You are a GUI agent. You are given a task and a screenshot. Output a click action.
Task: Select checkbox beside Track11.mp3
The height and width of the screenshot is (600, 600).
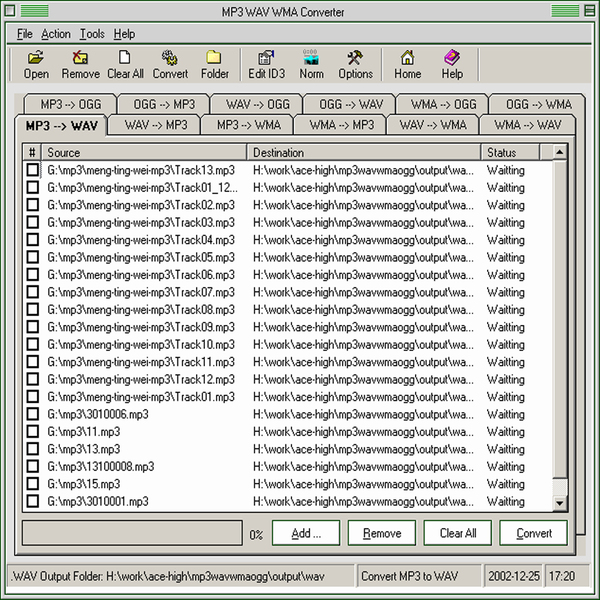[33, 362]
